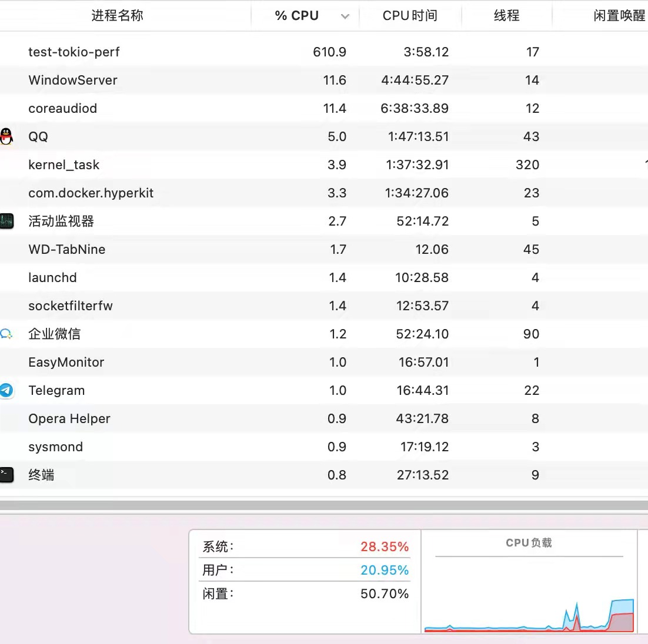This screenshot has height=644, width=648.
Task: Click CPU time 6:38:33.89
Action: pos(415,108)
